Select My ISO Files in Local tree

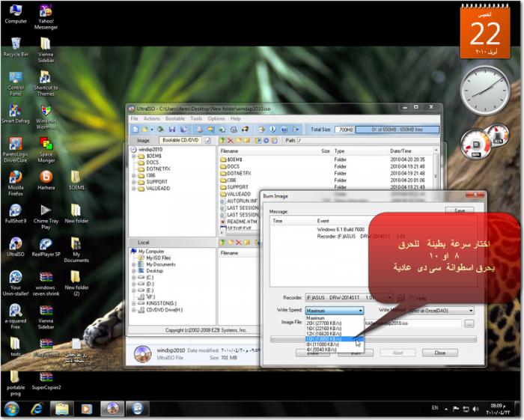coord(155,258)
